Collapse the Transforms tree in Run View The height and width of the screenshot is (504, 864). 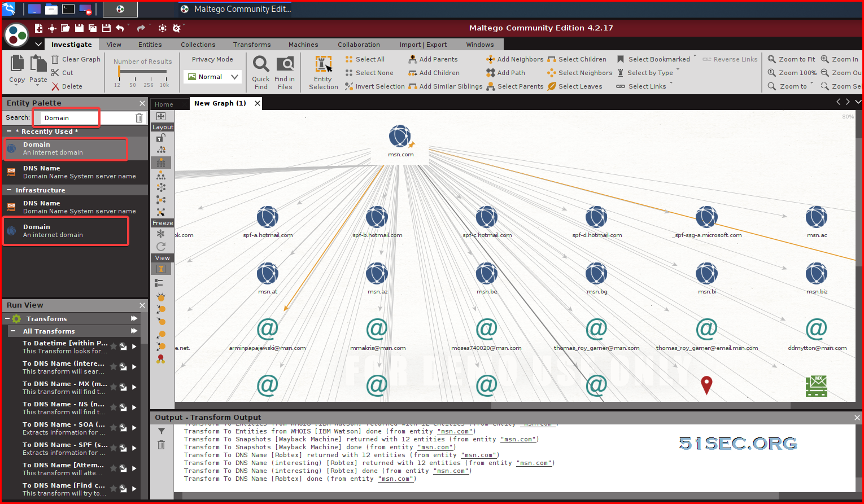(7, 319)
